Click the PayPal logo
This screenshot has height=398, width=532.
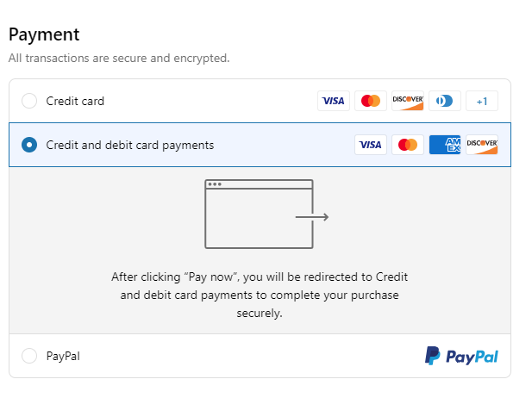(x=461, y=356)
